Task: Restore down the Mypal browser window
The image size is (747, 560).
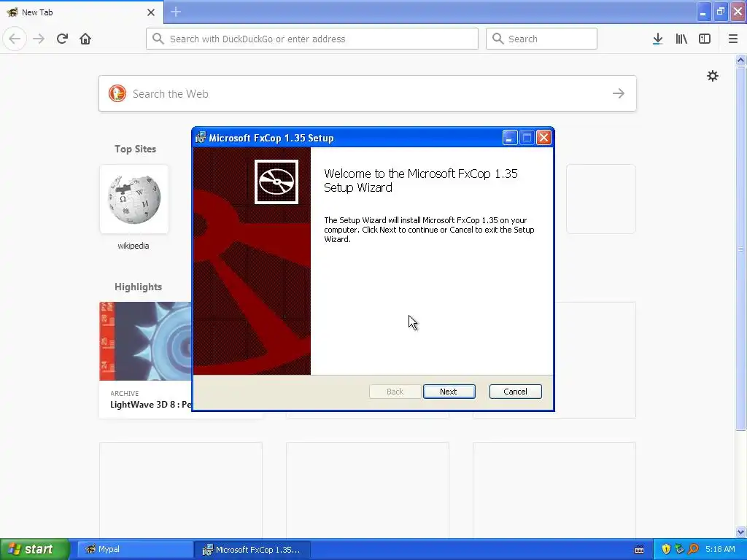Action: point(720,12)
